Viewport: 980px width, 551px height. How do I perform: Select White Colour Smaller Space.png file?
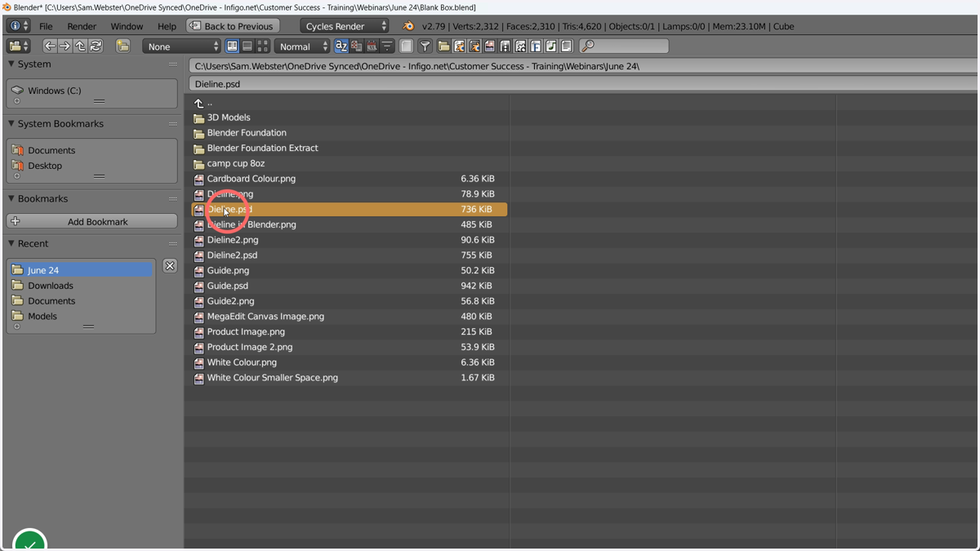coord(350,377)
